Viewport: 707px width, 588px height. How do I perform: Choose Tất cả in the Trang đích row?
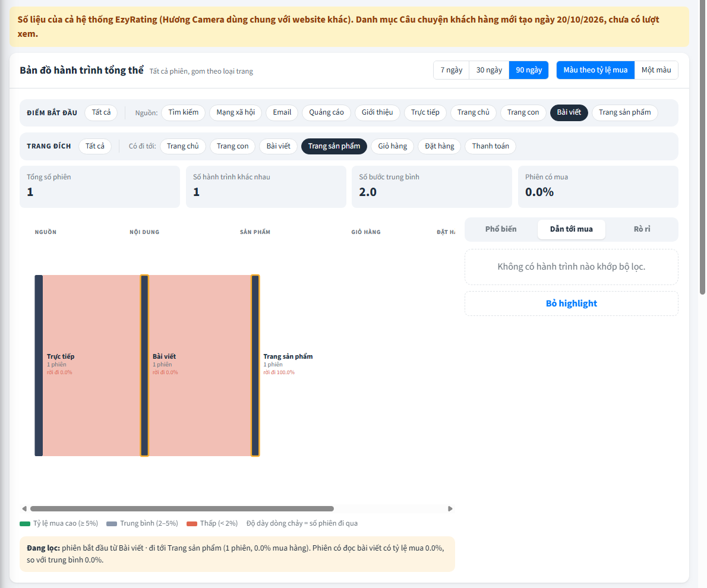click(x=94, y=146)
